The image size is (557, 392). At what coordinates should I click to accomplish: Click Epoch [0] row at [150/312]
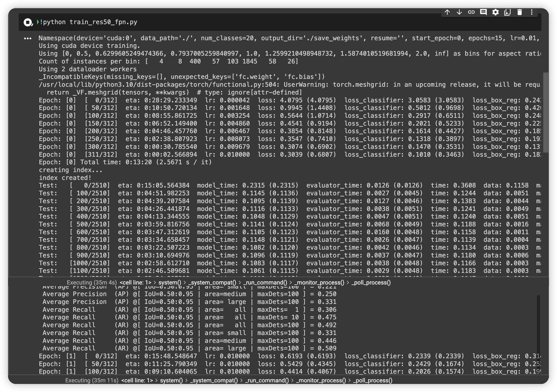(x=290, y=123)
